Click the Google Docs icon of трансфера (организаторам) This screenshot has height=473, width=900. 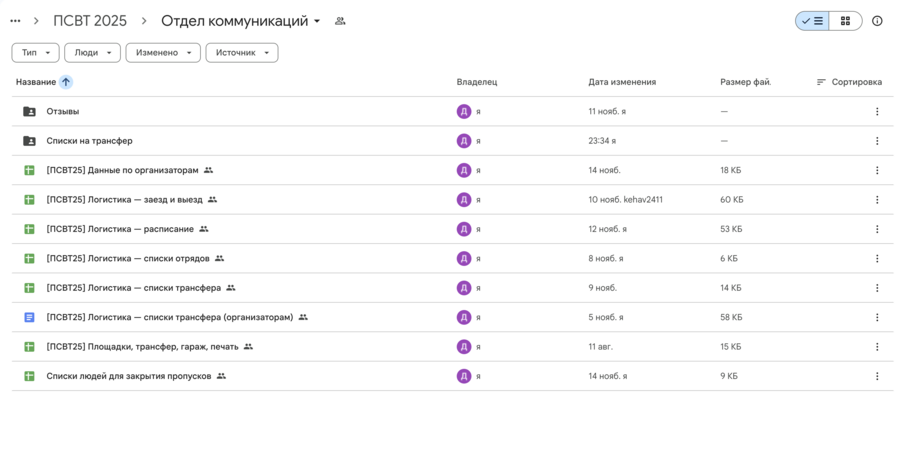click(x=29, y=318)
